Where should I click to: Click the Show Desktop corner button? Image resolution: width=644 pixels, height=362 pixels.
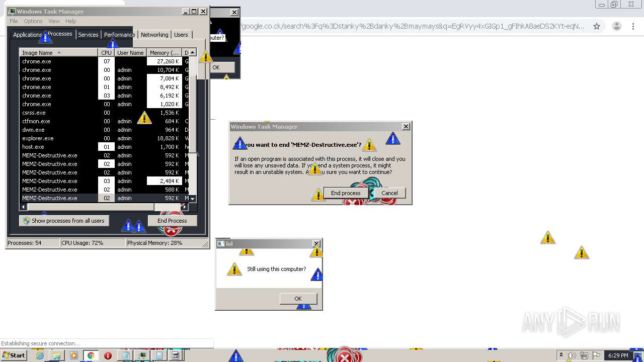(x=638, y=355)
